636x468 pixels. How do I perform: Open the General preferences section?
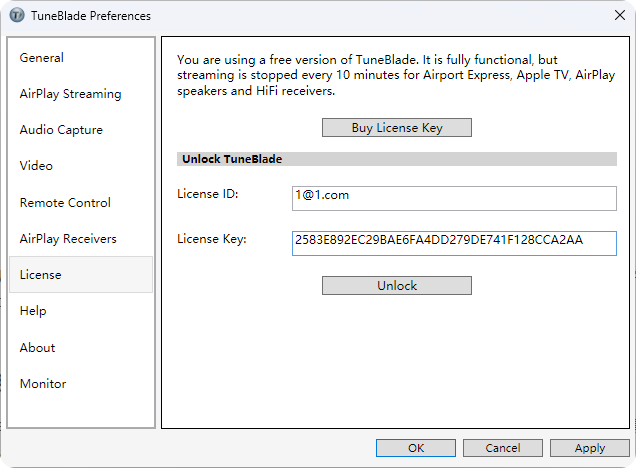(42, 58)
